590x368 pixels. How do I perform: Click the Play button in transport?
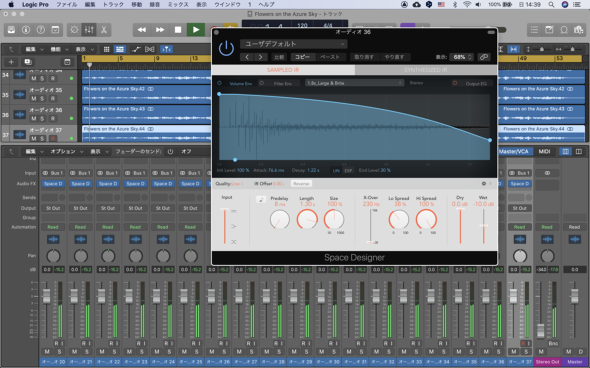(196, 30)
